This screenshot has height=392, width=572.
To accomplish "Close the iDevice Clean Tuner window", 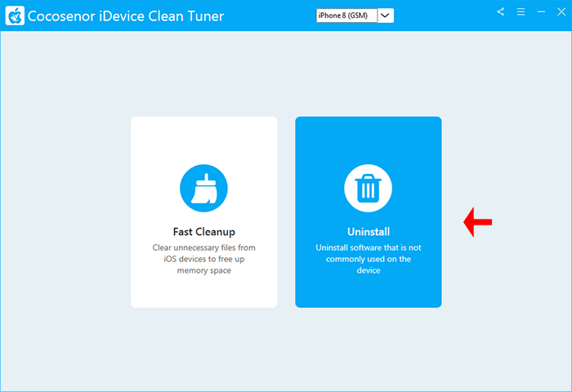I will [x=561, y=11].
